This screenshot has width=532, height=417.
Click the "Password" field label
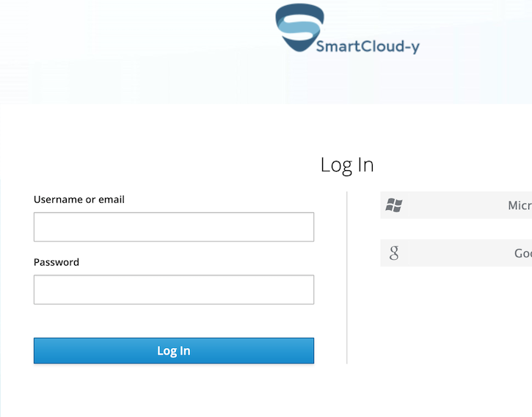(x=57, y=262)
